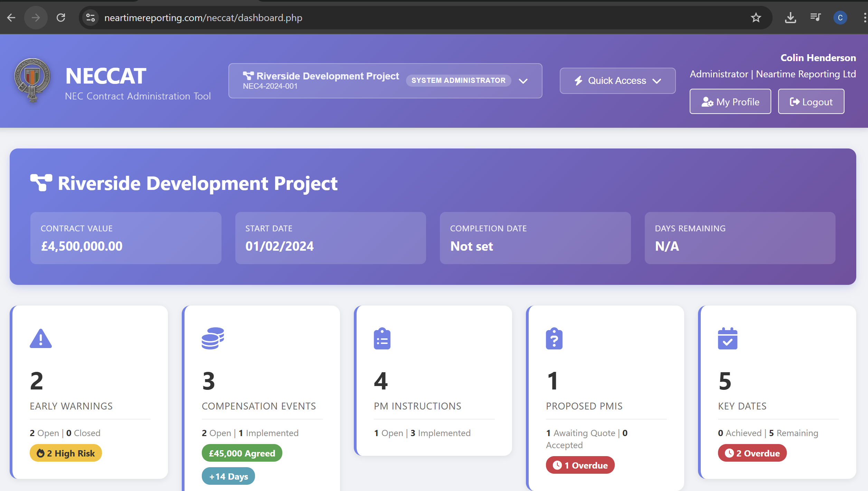Open the Proposed PMIs question clipboard icon
This screenshot has height=491, width=868.
(554, 338)
